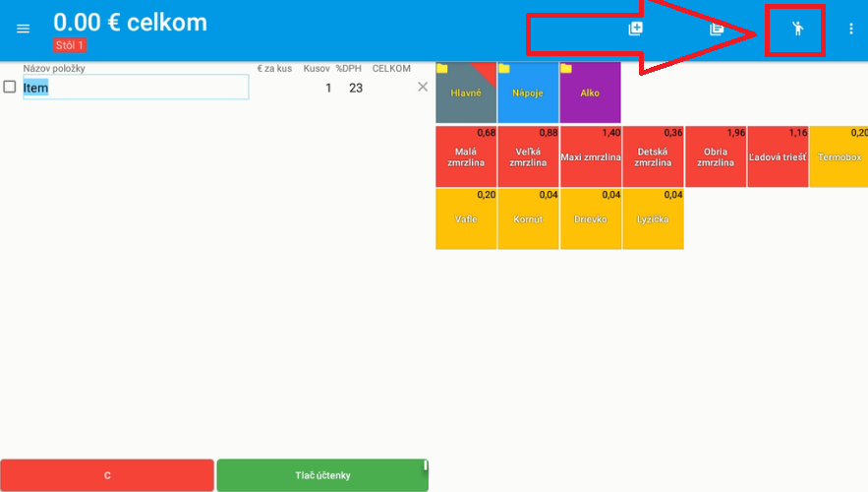Add Malá zmrzlina product tile
The image size is (868, 492).
[466, 156]
